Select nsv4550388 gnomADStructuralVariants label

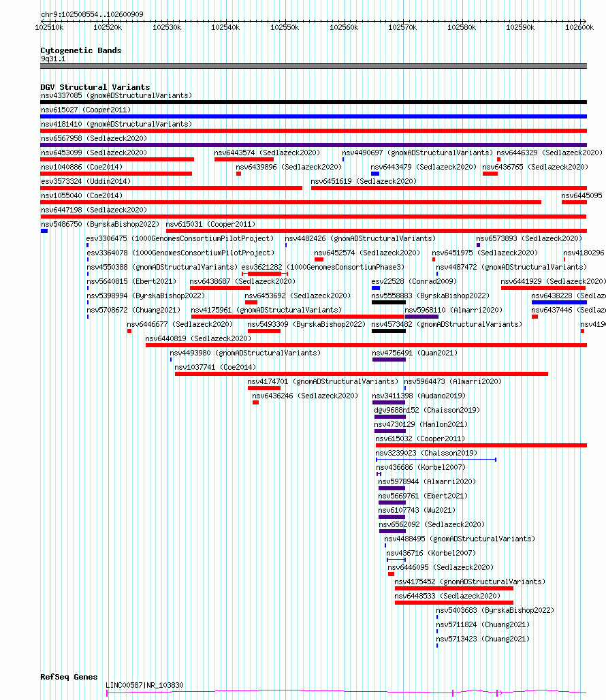(163, 267)
